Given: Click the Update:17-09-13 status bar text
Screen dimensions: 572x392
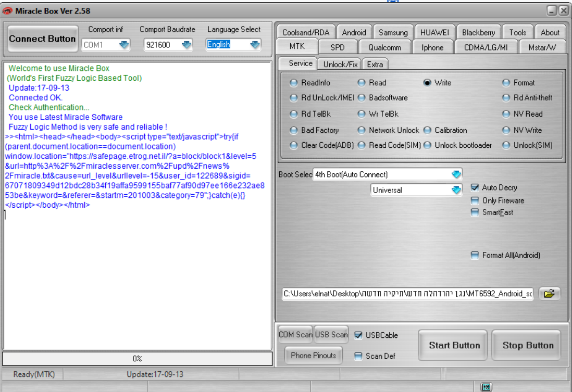Looking at the screenshot, I should pyautogui.click(x=155, y=374).
